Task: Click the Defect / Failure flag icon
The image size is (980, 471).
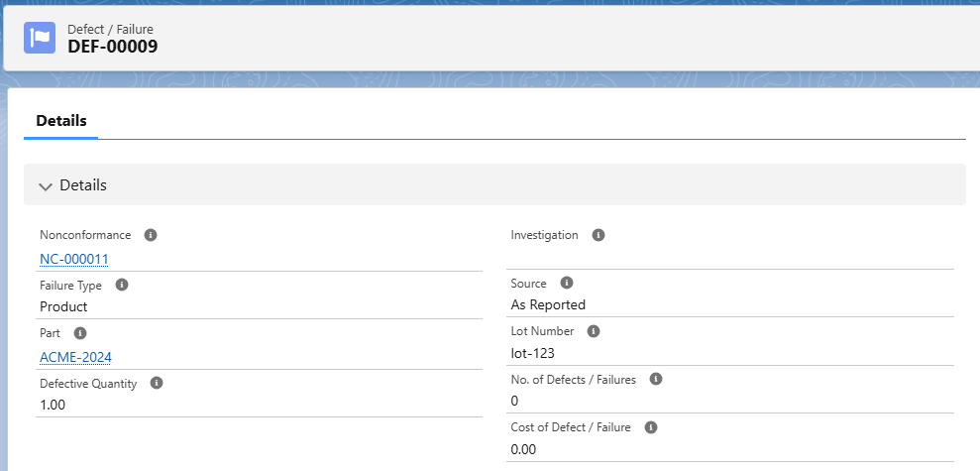Action: click(40, 38)
